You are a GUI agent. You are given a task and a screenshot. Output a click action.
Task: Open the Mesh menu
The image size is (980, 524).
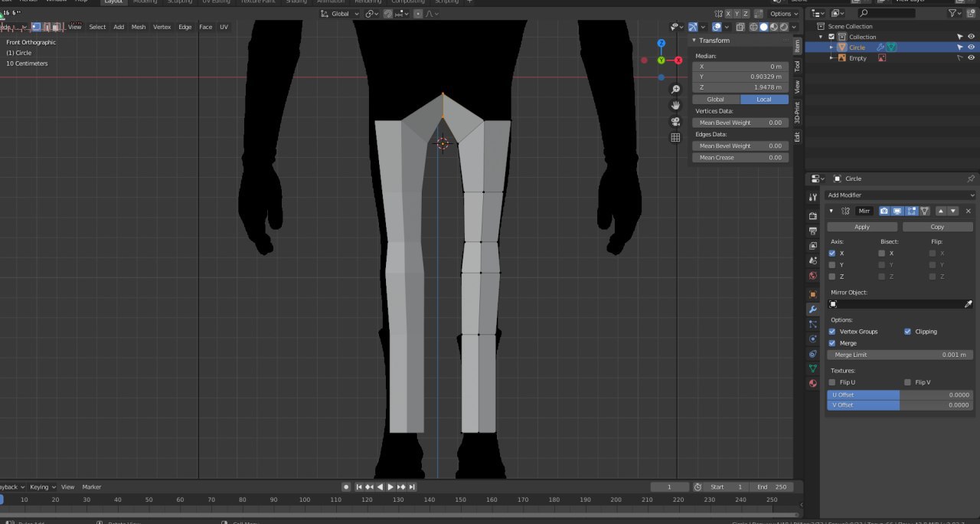pos(139,27)
